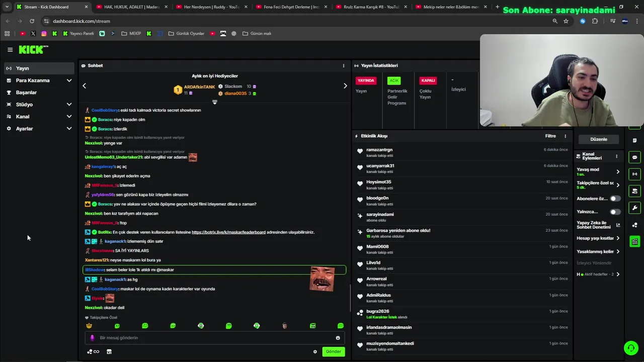Screen dimensions: 644x362
Task: Expand the Para Kazanma sidebar section
Action: click(x=69, y=80)
